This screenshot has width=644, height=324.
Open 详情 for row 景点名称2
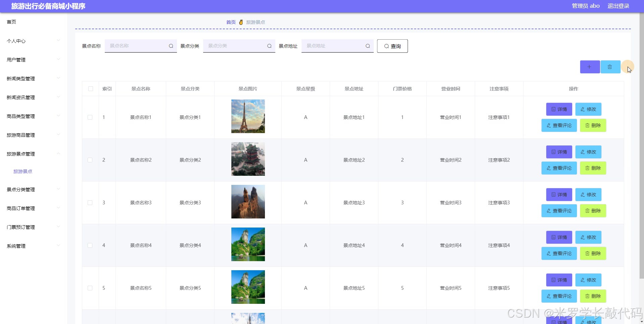click(559, 152)
